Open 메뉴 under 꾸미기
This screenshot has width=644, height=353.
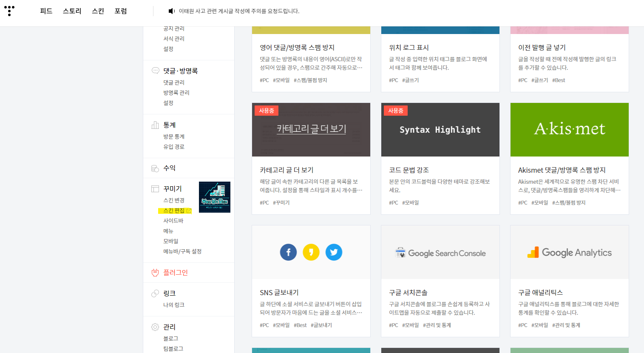(x=168, y=231)
